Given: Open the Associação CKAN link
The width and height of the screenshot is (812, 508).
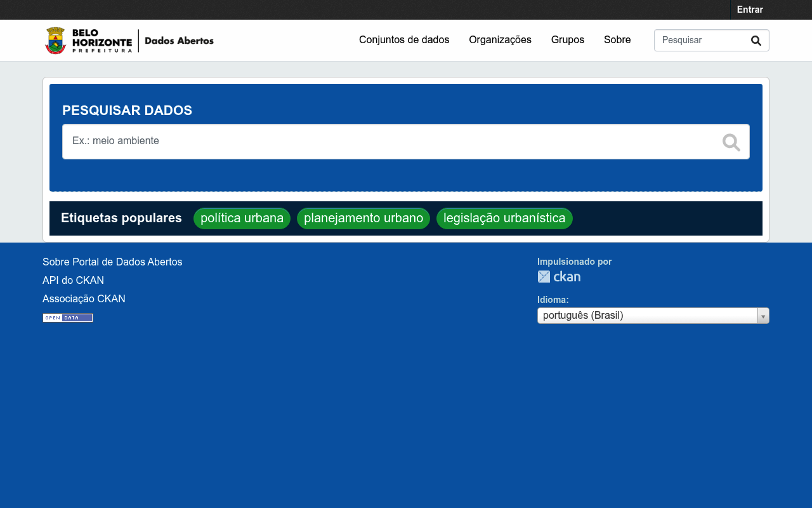Looking at the screenshot, I should pos(84,298).
